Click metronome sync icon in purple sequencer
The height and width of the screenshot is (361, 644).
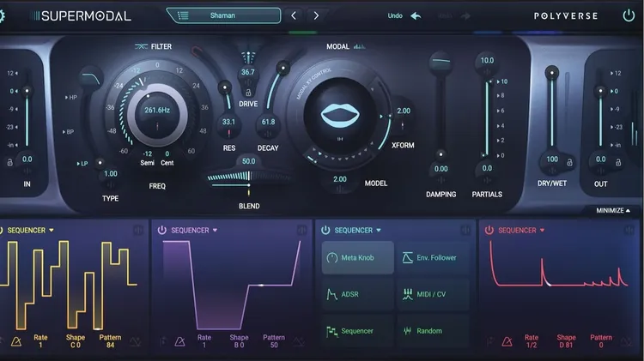coord(180,341)
